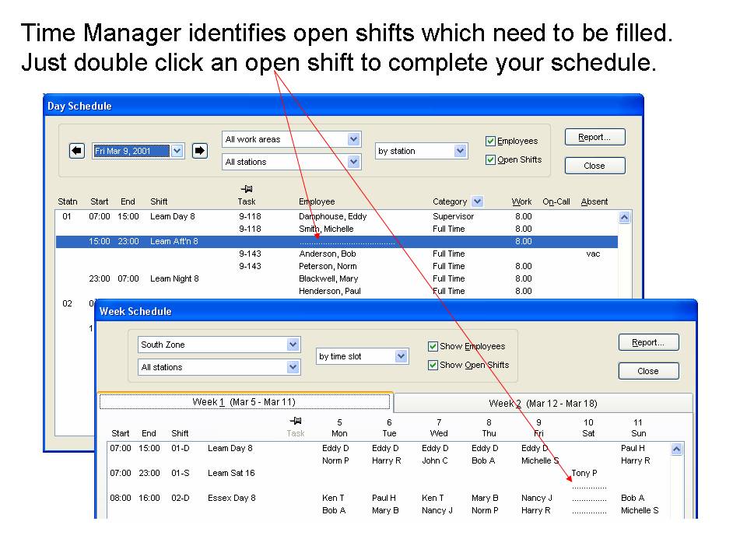Select the Week 1 (Mar 5 - Mar 11) tab
747x560 pixels.
244,402
